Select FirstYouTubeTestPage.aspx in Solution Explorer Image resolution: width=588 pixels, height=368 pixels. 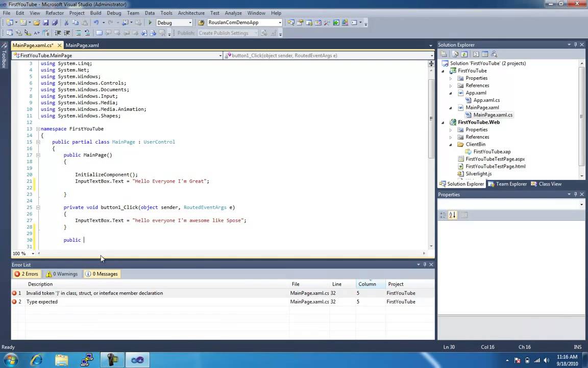click(x=495, y=159)
